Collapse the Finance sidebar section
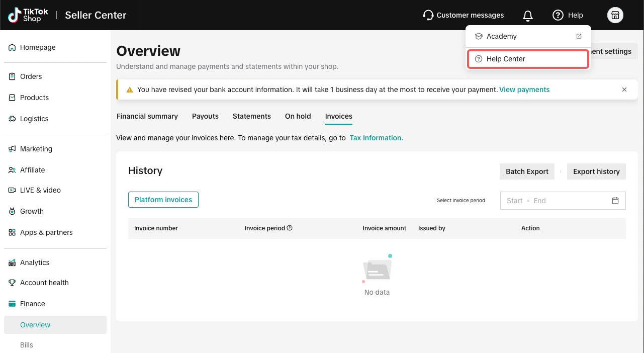Viewport: 644px width, 353px height. tap(33, 304)
